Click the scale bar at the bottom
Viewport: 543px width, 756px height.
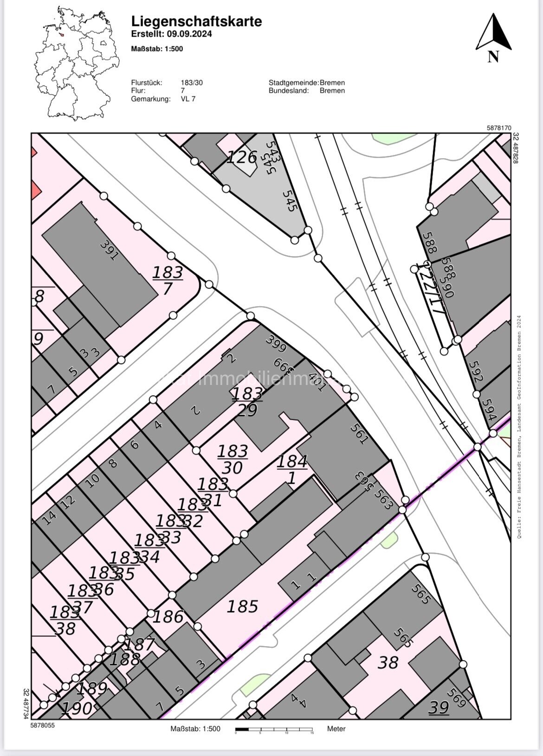click(273, 729)
